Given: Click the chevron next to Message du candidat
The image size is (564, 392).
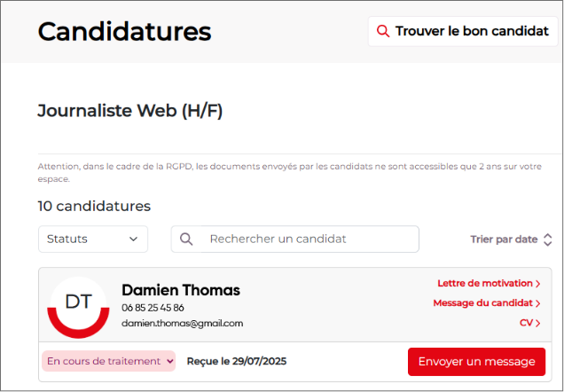Looking at the screenshot, I should pyautogui.click(x=538, y=303).
